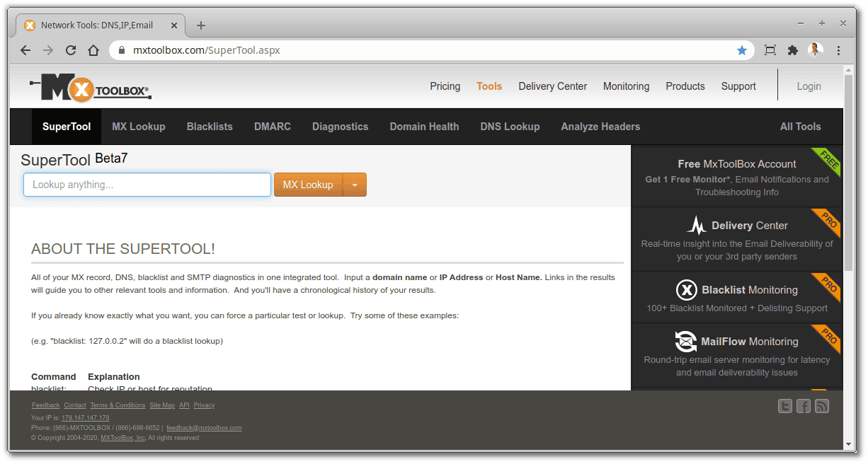Open MxToolbox Twitter page icon
This screenshot has width=868, height=464.
pyautogui.click(x=784, y=406)
